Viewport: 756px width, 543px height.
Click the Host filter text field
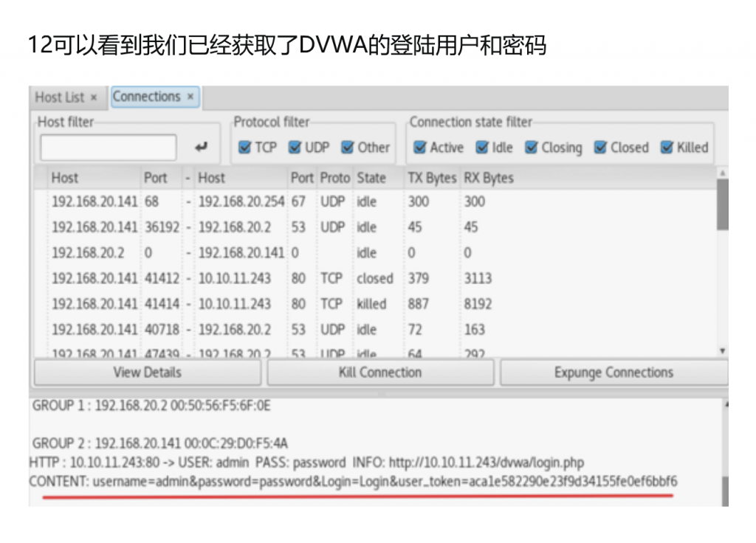[109, 147]
